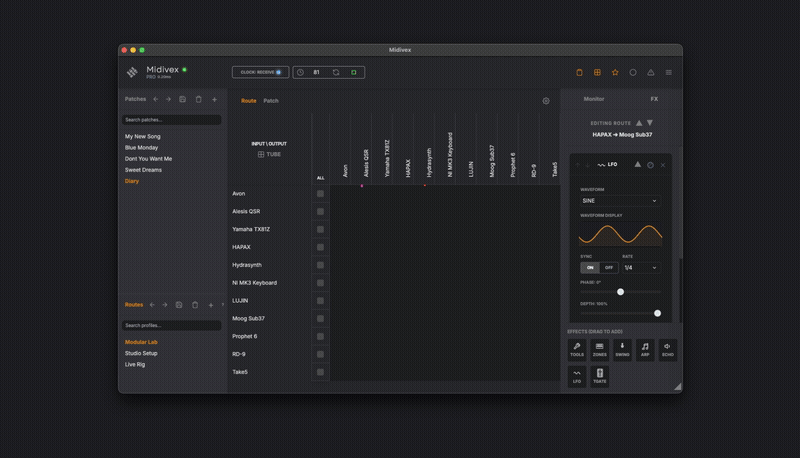800x458 pixels.
Task: Open the Rate 1/4 dropdown
Action: pos(641,268)
